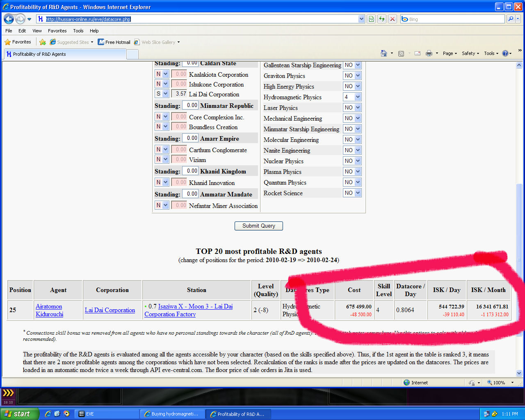Viewport: 525px width, 420px height.
Task: Open the Edit menu
Action: coord(22,31)
